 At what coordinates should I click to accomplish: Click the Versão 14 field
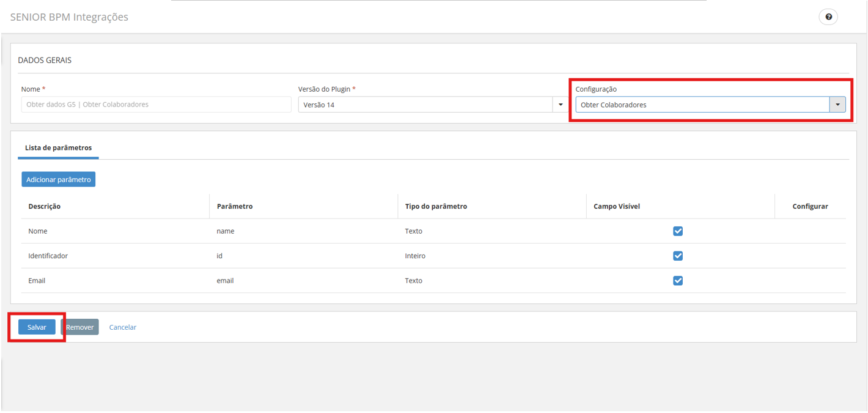[x=425, y=105]
